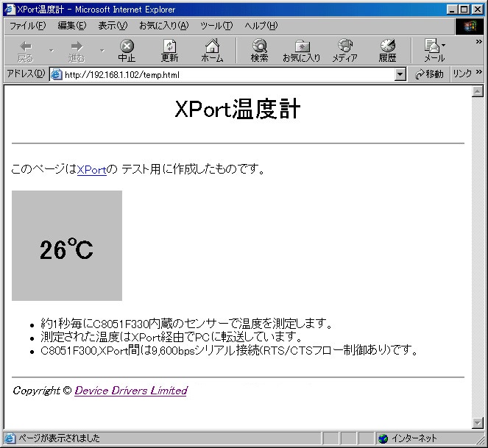The image size is (488, 448).
Task: Expand the toolbar overflow chevron
Action: (x=479, y=42)
